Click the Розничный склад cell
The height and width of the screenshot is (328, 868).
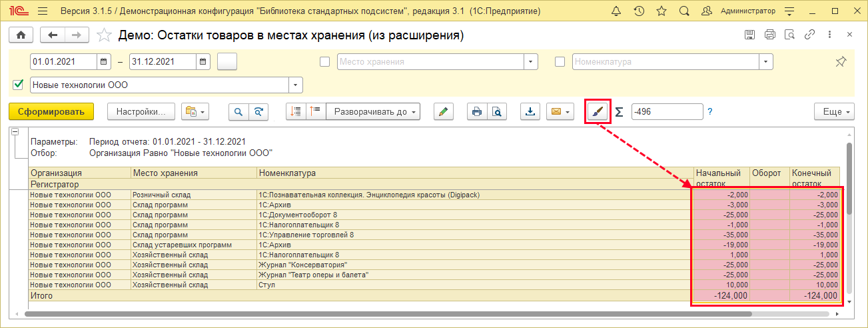point(194,195)
